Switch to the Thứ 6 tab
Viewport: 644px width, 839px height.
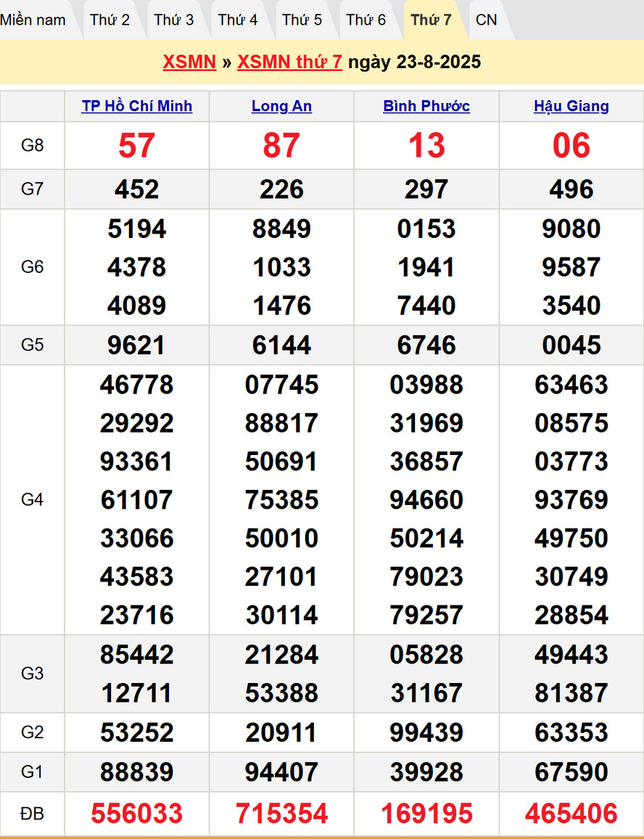click(366, 20)
